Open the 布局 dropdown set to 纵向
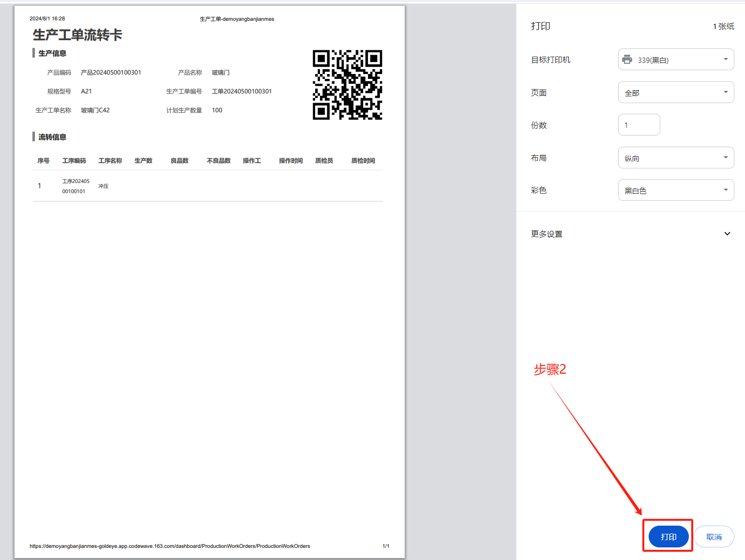 (x=676, y=158)
